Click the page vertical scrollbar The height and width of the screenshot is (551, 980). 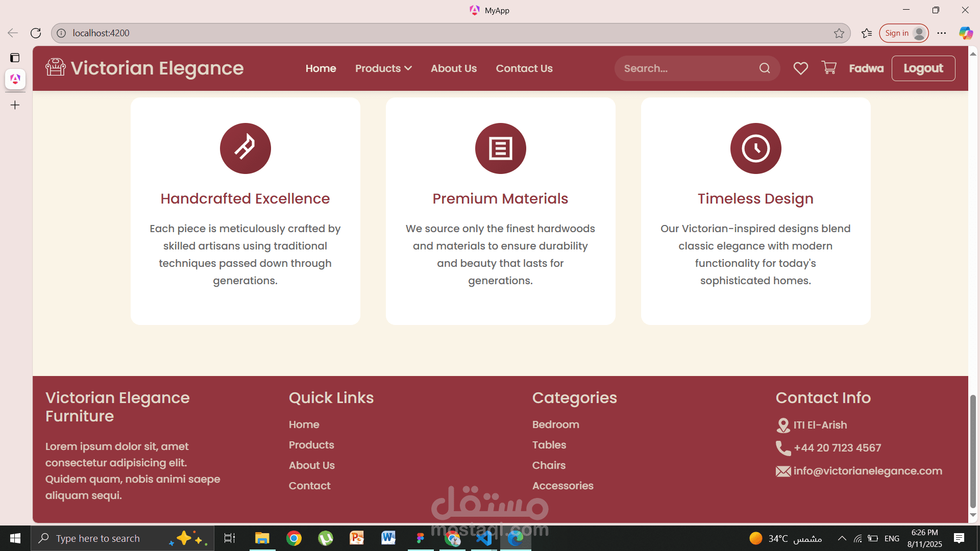pyautogui.click(x=973, y=451)
